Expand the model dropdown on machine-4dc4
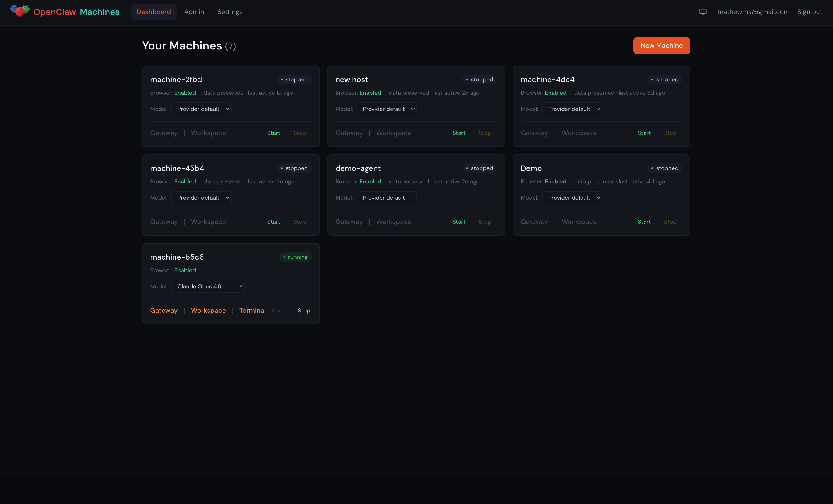Image resolution: width=833 pixels, height=504 pixels. [572, 109]
